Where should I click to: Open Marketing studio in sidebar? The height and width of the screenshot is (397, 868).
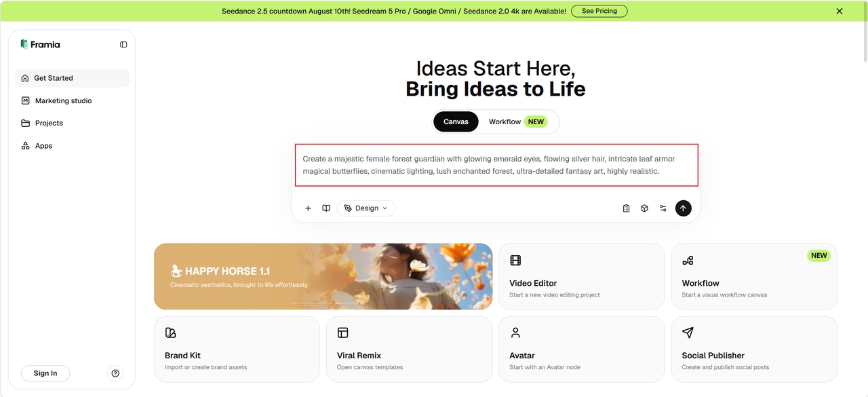73,100
